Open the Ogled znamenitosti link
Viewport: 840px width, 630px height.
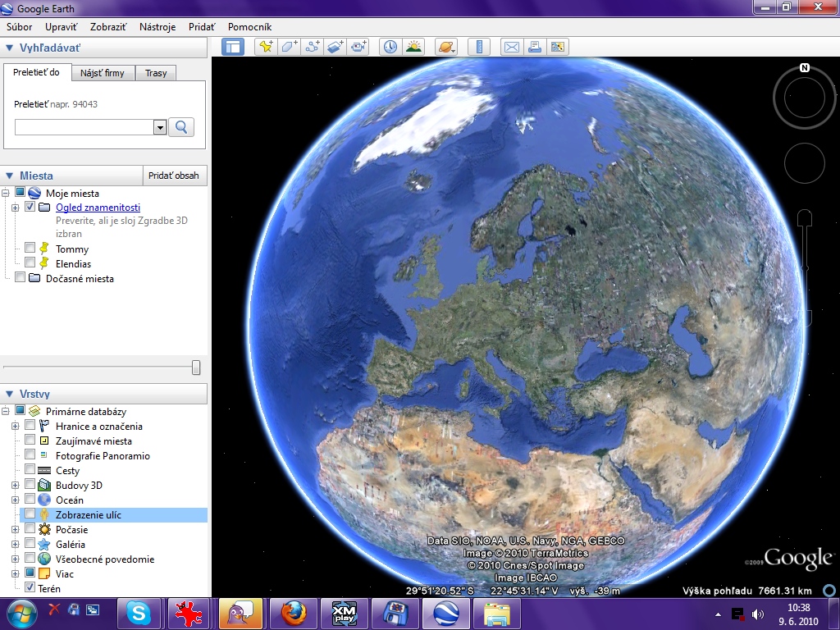[x=98, y=208]
